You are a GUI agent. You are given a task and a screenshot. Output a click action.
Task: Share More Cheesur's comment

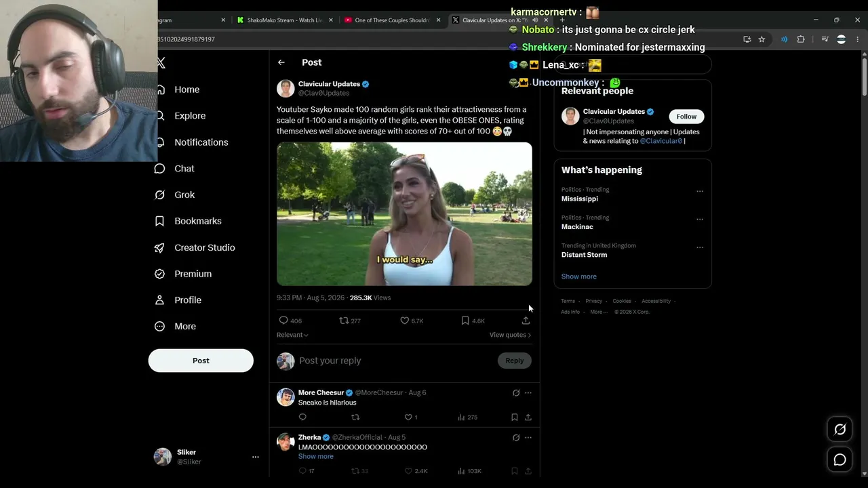(528, 418)
